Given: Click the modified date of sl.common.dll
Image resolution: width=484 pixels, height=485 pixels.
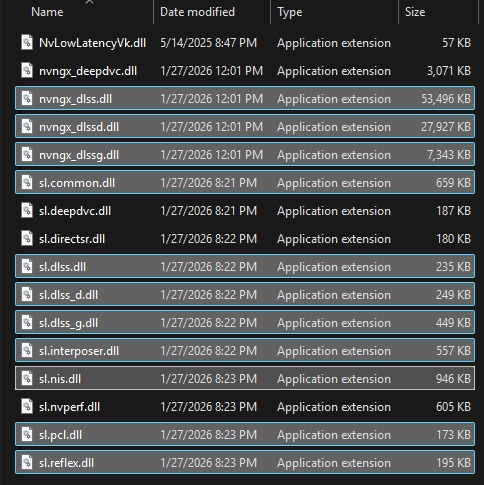Looking at the screenshot, I should coord(209,183).
